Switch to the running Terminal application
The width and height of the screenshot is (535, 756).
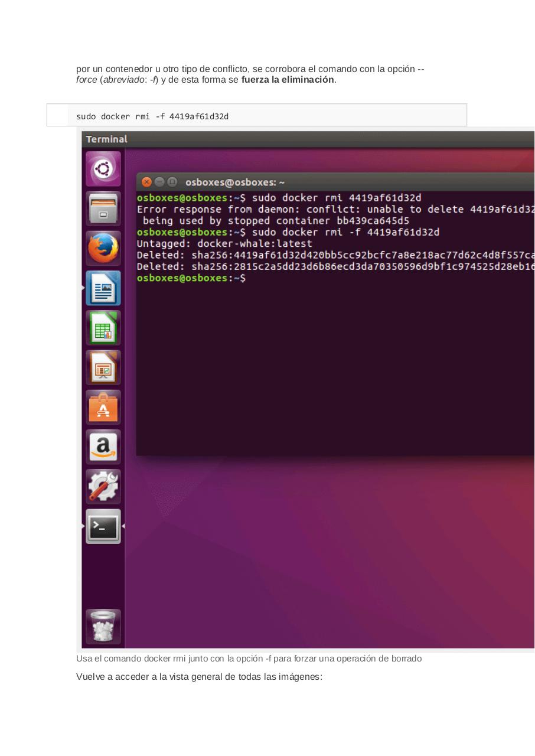tap(103, 526)
